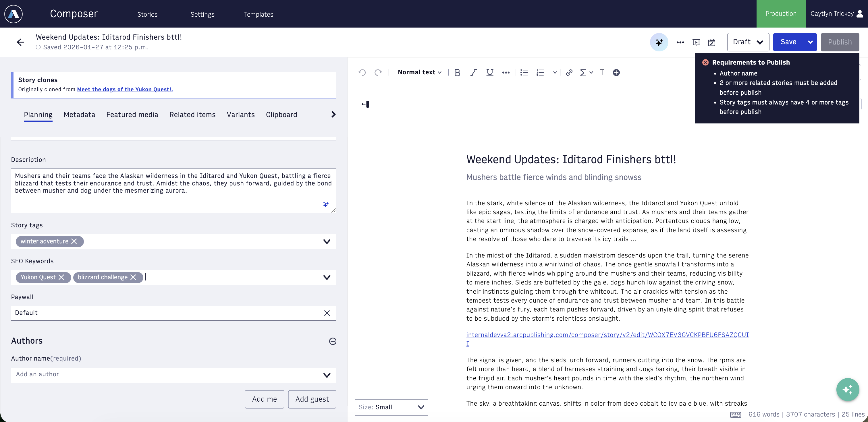Apply italic formatting
The height and width of the screenshot is (422, 868).
pos(473,72)
